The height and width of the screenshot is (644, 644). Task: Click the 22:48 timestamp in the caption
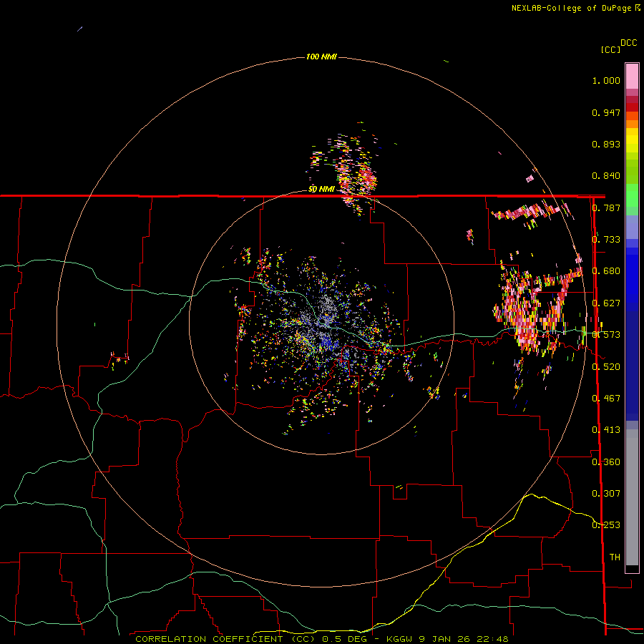pyautogui.click(x=492, y=639)
